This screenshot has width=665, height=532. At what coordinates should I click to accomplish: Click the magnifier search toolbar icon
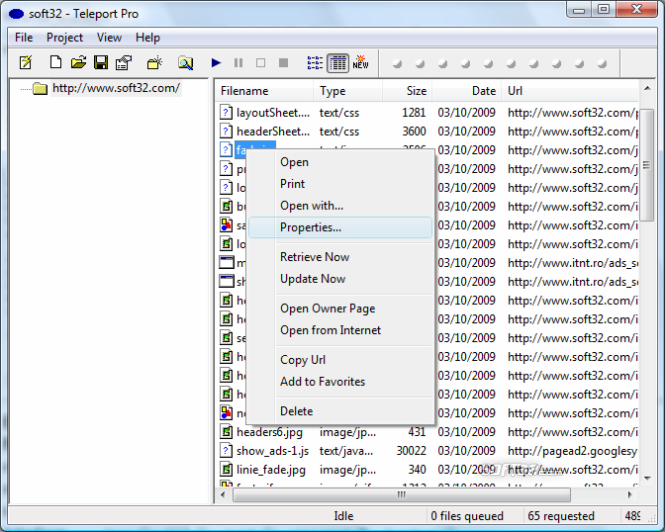tap(185, 63)
